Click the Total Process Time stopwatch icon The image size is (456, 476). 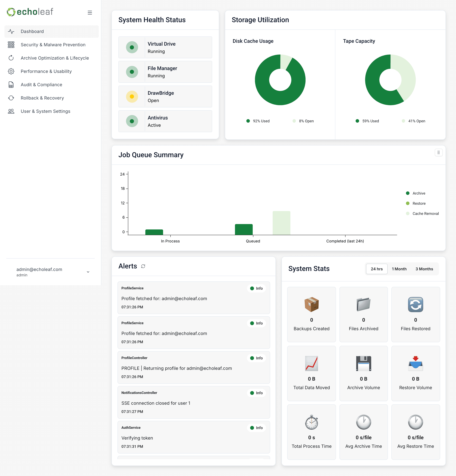point(311,422)
